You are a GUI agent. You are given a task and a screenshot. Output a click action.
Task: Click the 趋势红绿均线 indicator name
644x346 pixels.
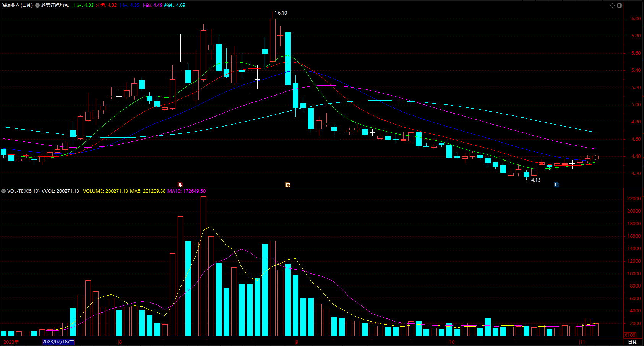click(x=55, y=5)
